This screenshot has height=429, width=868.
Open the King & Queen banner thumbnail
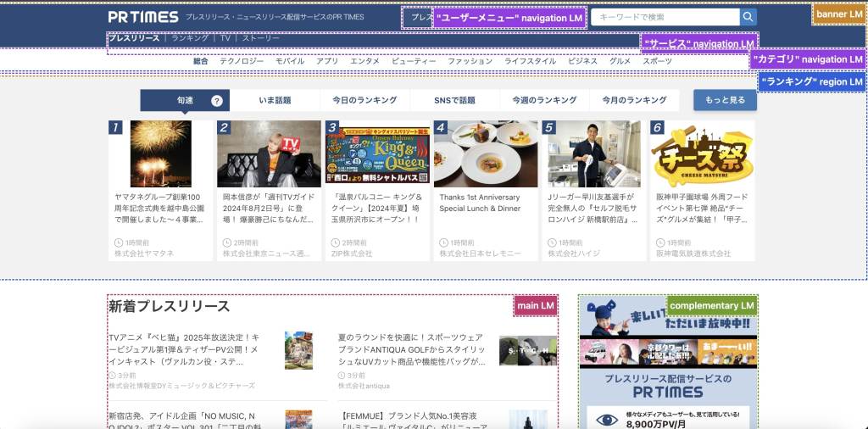377,154
